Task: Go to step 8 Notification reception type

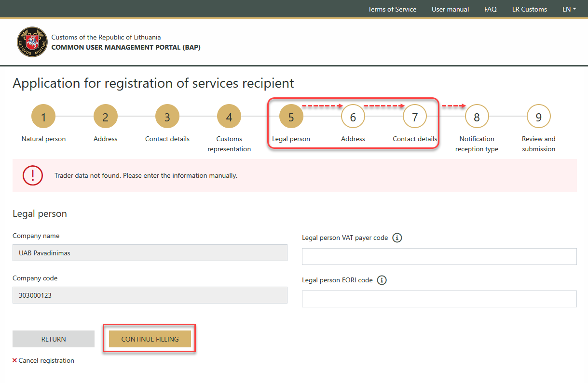Action: click(x=477, y=117)
